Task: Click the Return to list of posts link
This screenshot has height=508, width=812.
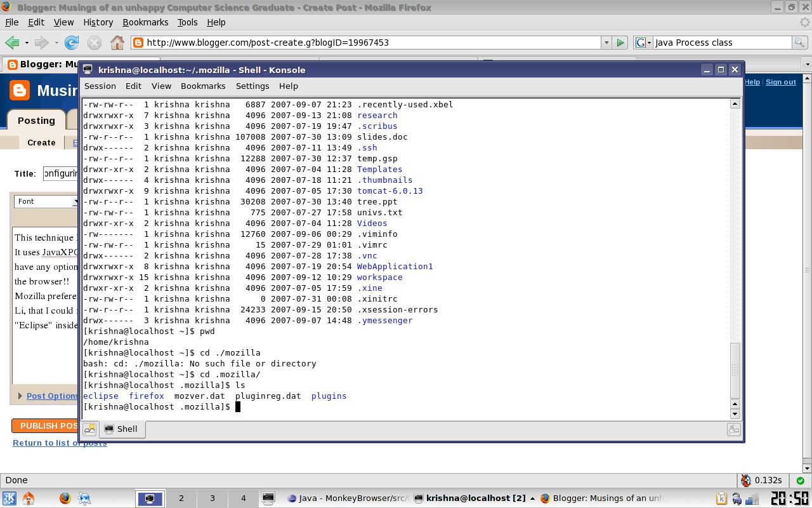Action: [x=60, y=443]
